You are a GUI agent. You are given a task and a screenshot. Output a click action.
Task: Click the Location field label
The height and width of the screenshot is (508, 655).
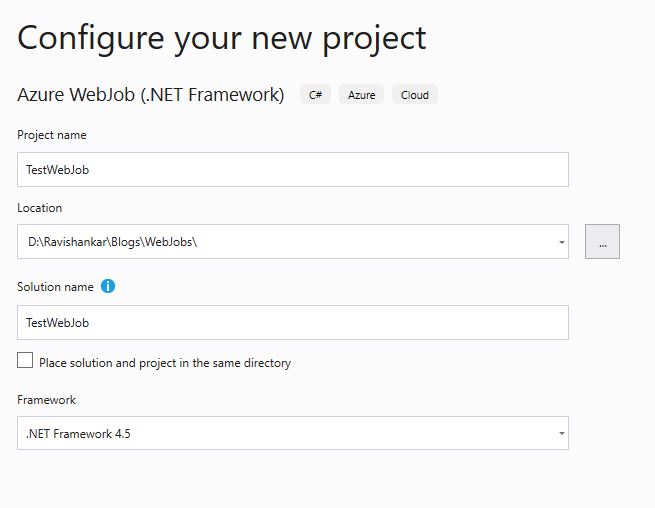pyautogui.click(x=40, y=208)
